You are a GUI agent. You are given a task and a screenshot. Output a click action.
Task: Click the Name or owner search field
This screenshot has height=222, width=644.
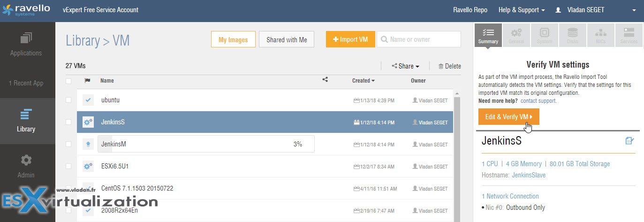(x=419, y=39)
